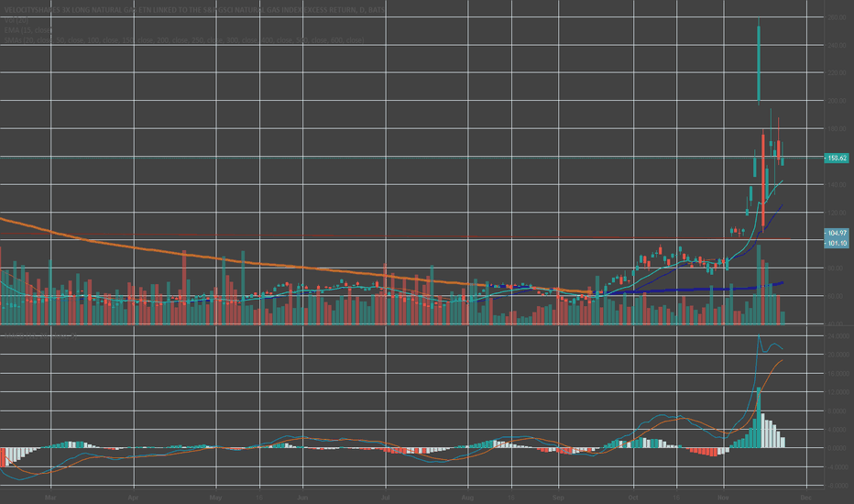Select the MACD indicator label in lower pane
The width and height of the screenshot is (854, 504).
coord(40,335)
